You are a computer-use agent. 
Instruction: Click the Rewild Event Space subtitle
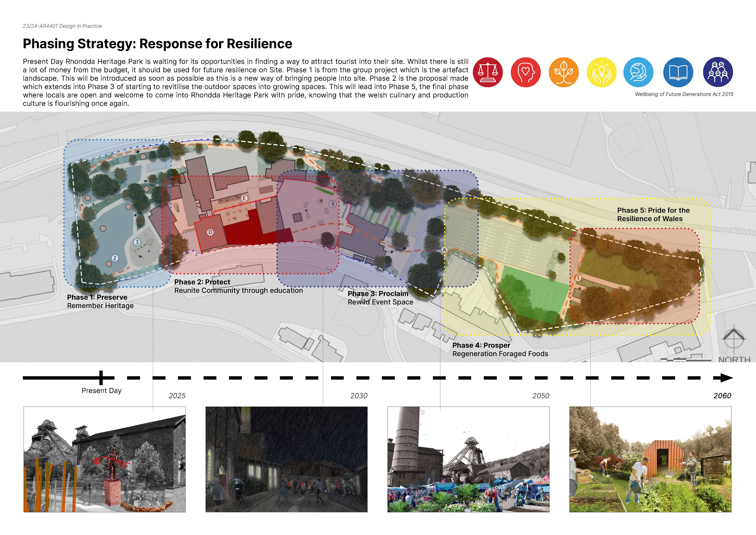coord(380,302)
